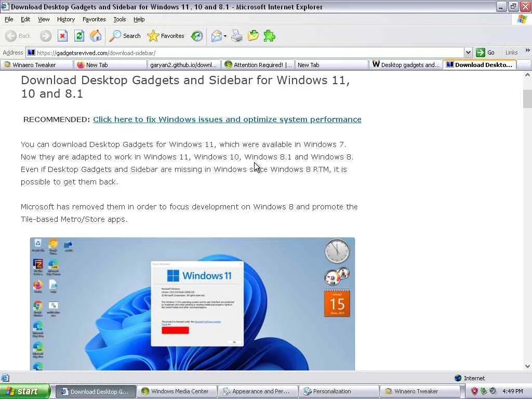
Task: Click the folder with arrow toolbar icon
Action: tap(253, 36)
